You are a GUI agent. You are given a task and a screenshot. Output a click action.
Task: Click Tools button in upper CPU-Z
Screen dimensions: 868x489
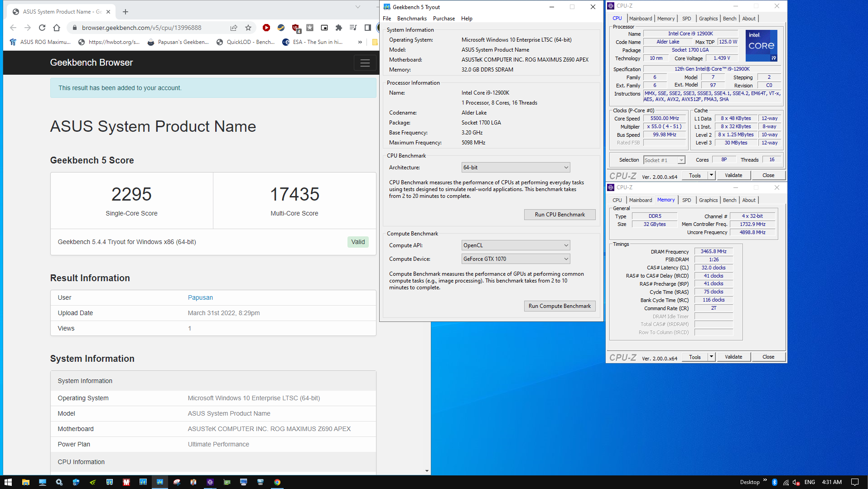tap(695, 175)
